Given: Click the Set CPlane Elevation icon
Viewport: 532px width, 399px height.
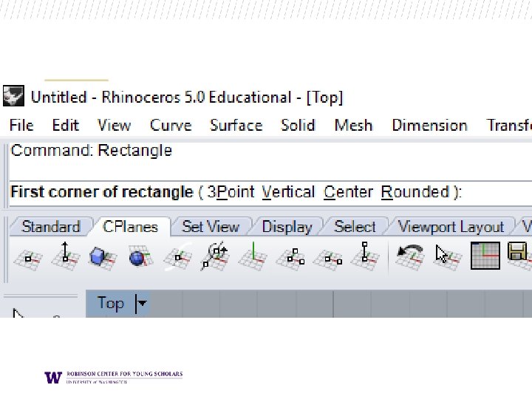Looking at the screenshot, I should pos(66,256).
